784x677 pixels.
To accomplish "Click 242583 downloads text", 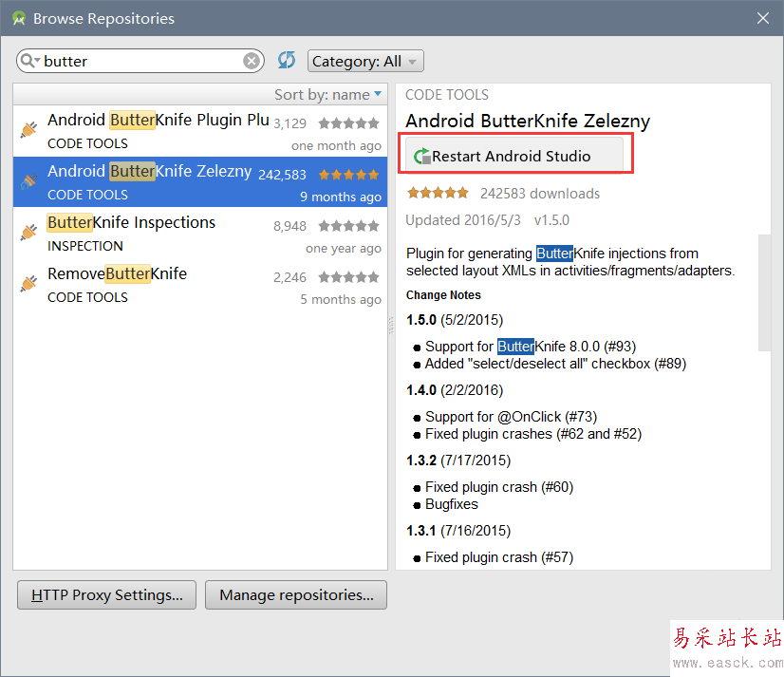I will (x=540, y=194).
